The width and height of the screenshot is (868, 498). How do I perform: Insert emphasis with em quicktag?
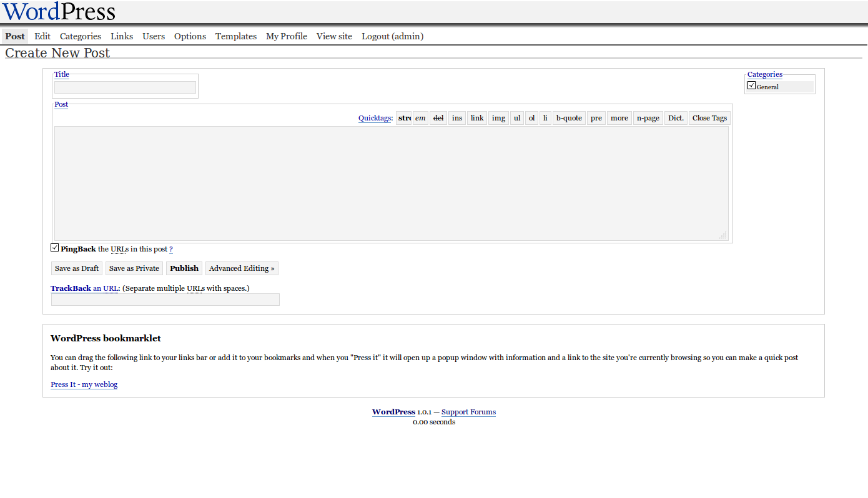[x=420, y=118]
